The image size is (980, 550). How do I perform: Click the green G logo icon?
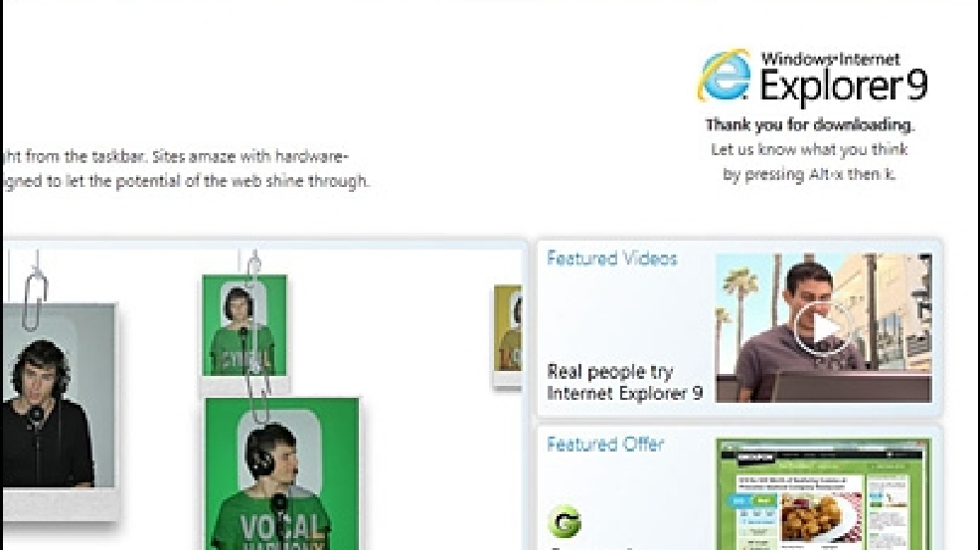click(565, 522)
